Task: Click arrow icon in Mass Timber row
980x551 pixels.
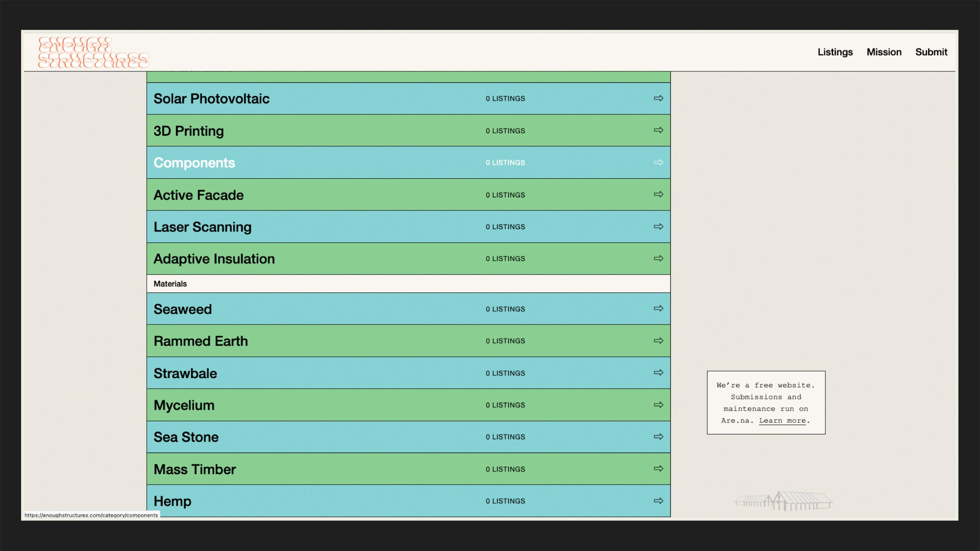Action: coord(658,468)
